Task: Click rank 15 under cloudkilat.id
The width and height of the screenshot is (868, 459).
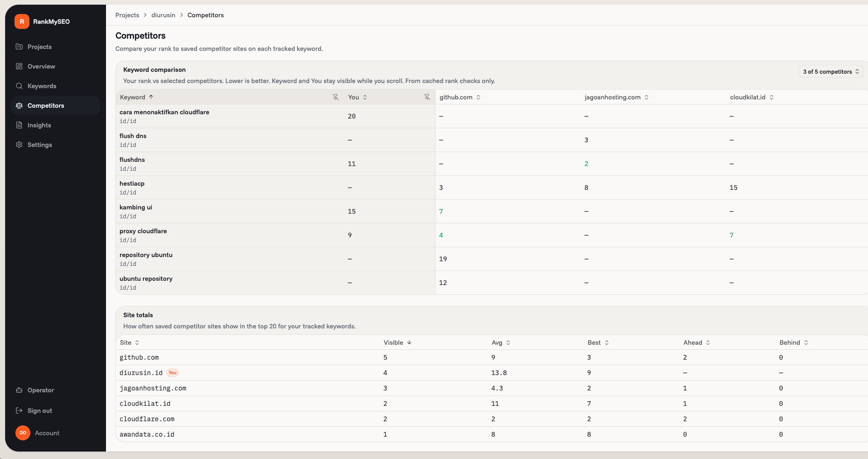Action: 734,188
